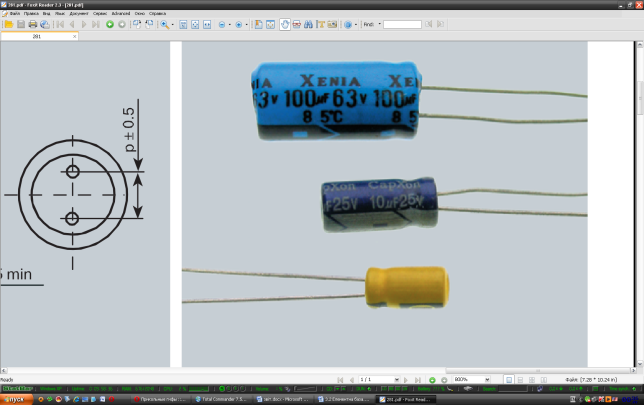
Task: Click green go-back view button in toolbar
Action: (110, 25)
